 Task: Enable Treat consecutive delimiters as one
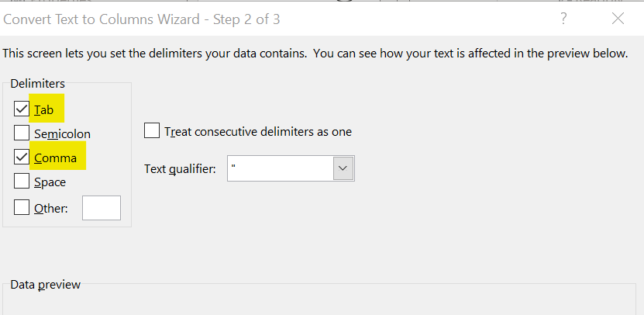[152, 131]
